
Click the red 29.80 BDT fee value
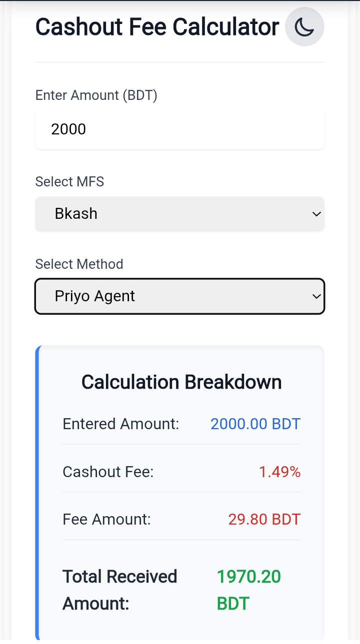point(264,519)
